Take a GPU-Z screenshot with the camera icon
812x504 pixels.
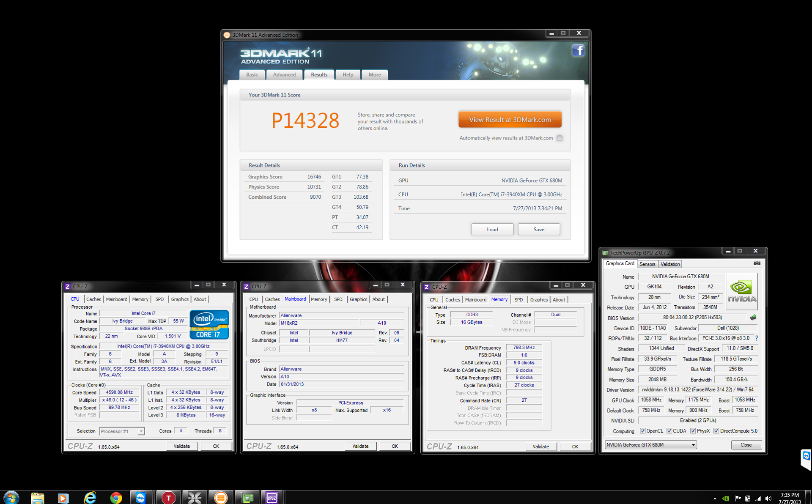click(x=757, y=263)
